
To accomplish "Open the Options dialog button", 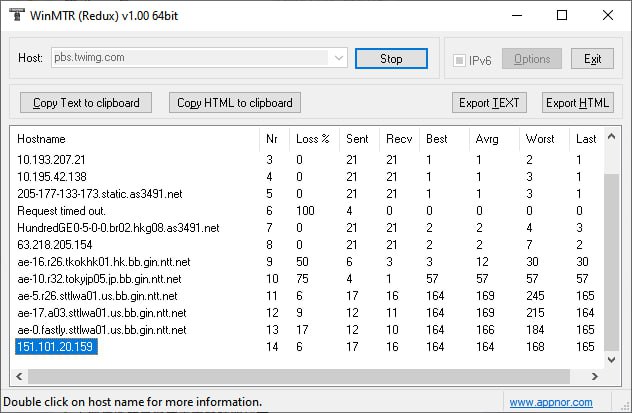I will click(532, 59).
